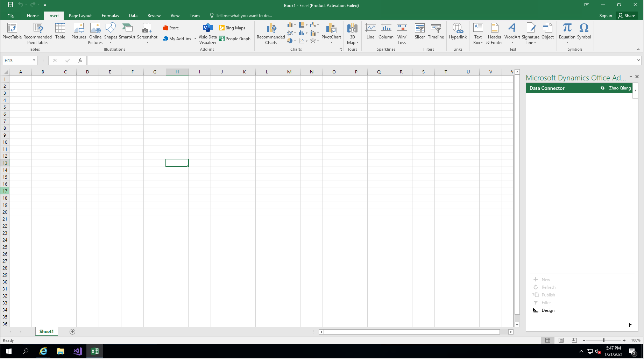Screen dimensions: 644x359
Task: Insert a PivotTable from the ribbon
Action: click(x=12, y=31)
